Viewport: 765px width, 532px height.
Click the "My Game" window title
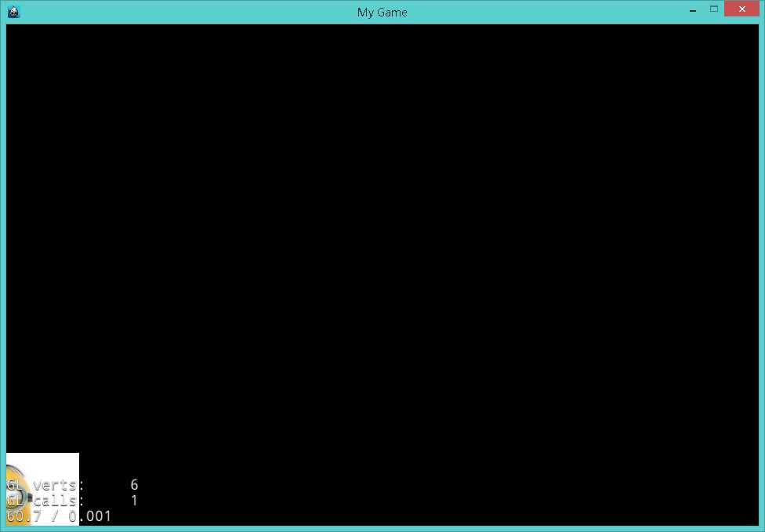click(x=382, y=13)
